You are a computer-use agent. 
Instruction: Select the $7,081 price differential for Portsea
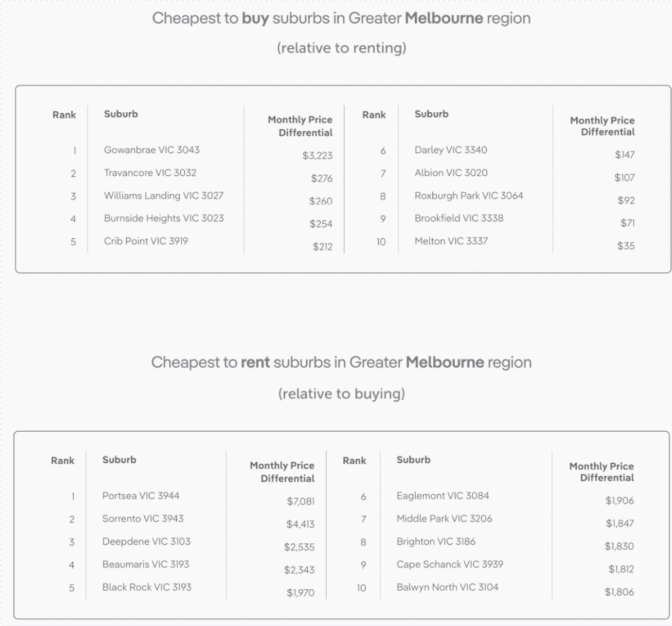(301, 501)
